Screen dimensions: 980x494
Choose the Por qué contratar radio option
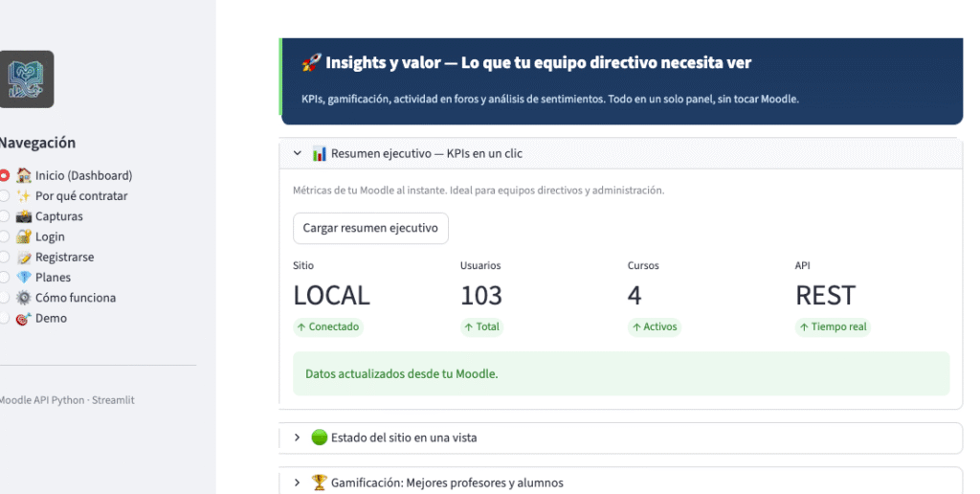(x=5, y=196)
